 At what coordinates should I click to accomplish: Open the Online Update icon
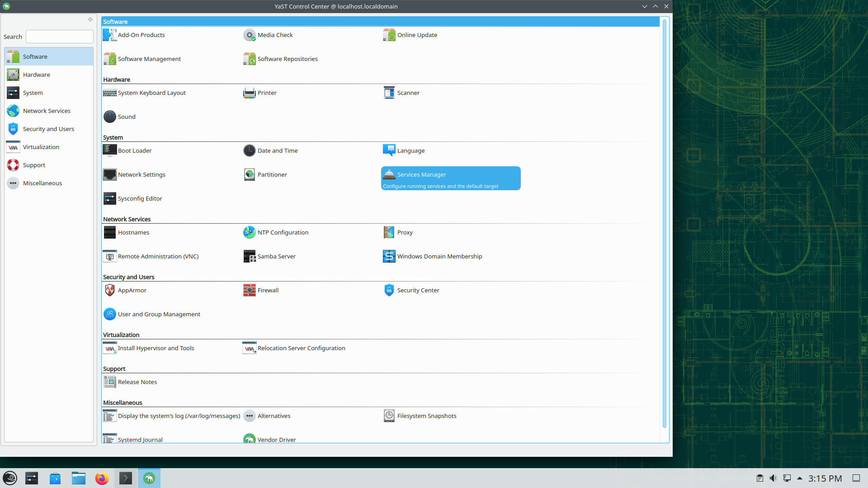click(x=389, y=35)
